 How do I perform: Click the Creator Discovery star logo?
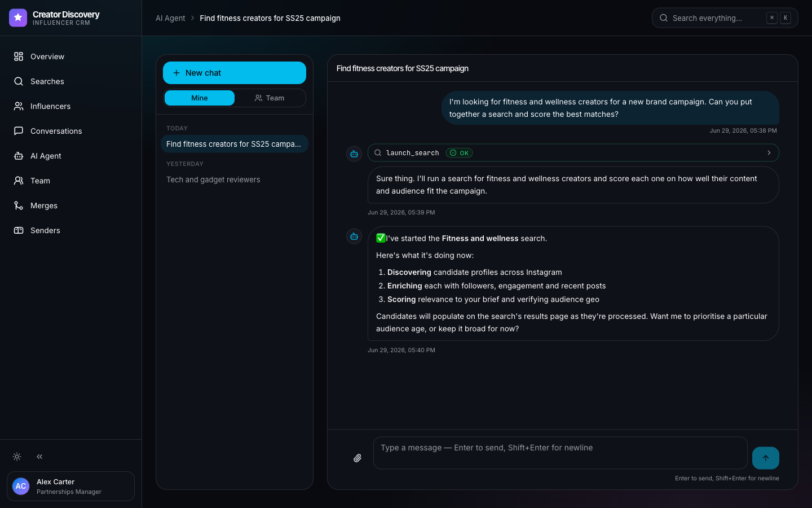coord(18,18)
